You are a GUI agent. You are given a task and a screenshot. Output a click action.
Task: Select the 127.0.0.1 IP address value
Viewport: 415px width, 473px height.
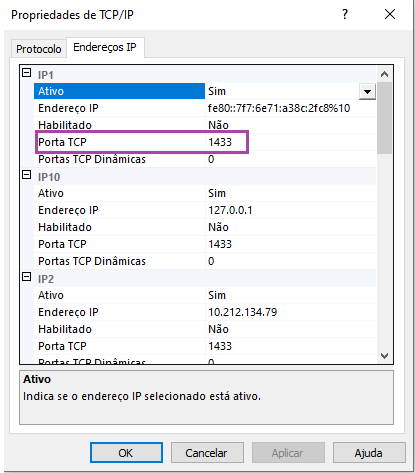tap(290, 210)
